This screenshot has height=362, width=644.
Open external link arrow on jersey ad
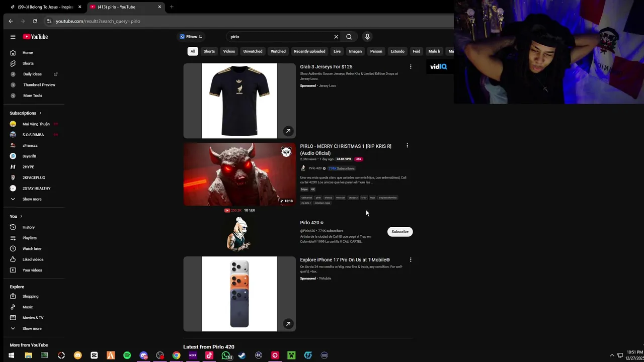(288, 131)
